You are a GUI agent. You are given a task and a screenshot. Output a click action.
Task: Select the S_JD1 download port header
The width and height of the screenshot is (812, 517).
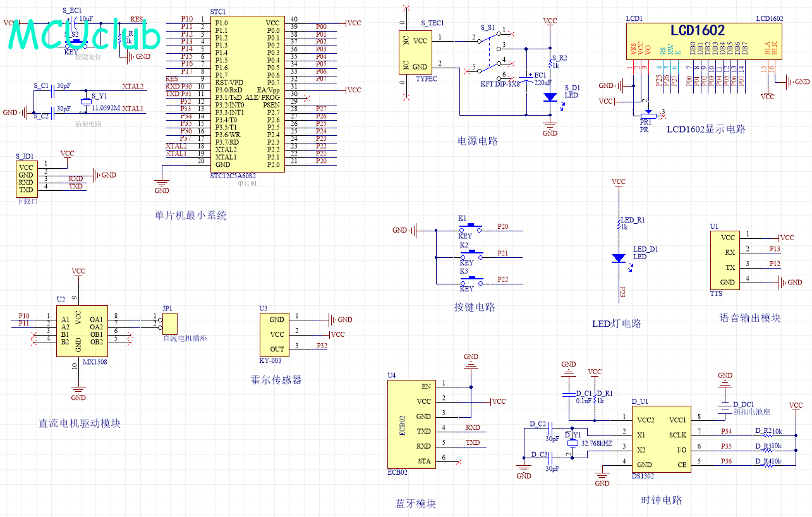pos(26,179)
